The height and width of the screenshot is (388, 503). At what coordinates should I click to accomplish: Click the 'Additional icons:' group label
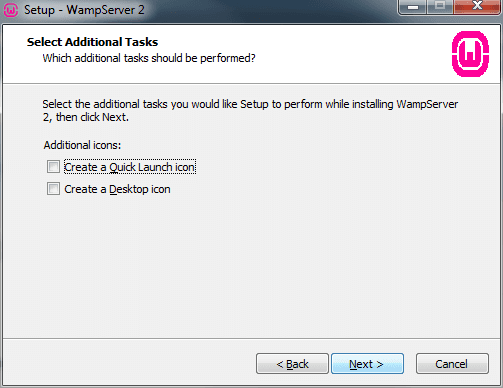click(x=82, y=145)
